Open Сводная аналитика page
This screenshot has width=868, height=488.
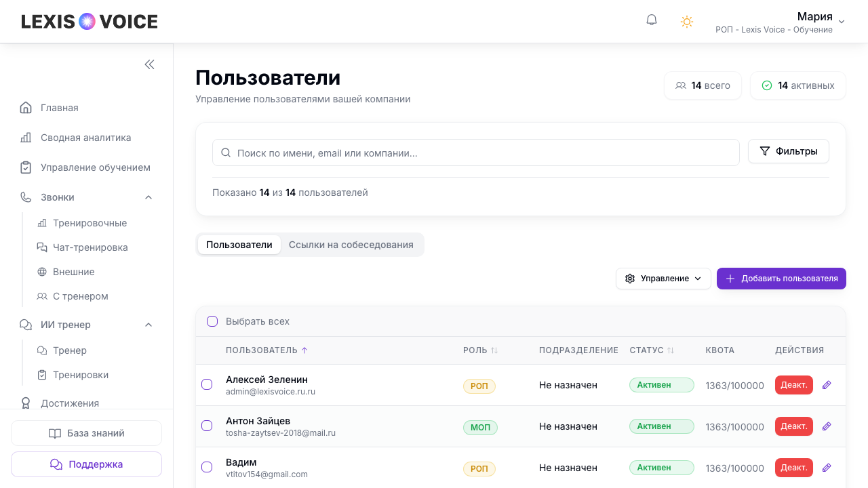coord(87,138)
